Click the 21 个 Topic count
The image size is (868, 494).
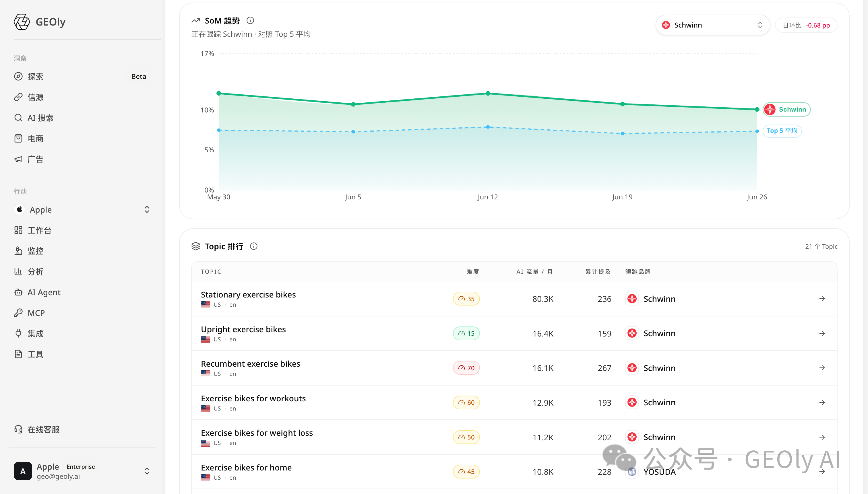click(821, 247)
